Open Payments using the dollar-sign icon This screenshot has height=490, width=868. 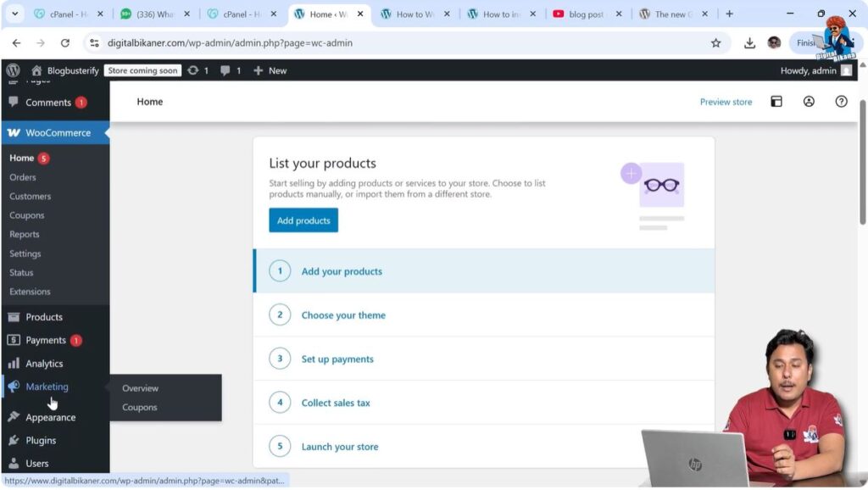click(14, 340)
